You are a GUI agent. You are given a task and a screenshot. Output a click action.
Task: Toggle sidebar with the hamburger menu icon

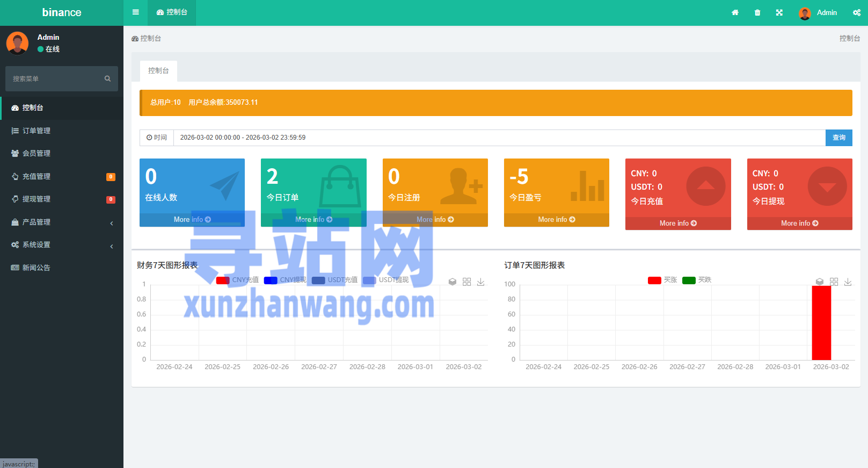136,12
